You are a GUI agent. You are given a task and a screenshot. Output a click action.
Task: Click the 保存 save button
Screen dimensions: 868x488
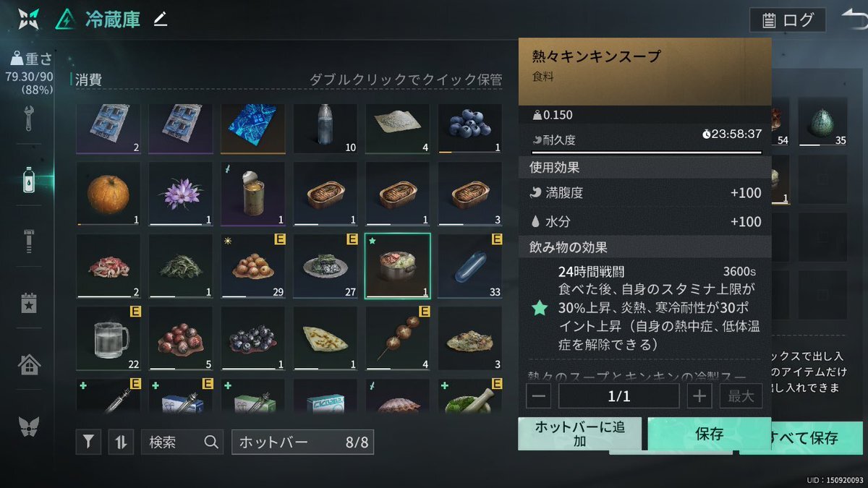pos(710,434)
